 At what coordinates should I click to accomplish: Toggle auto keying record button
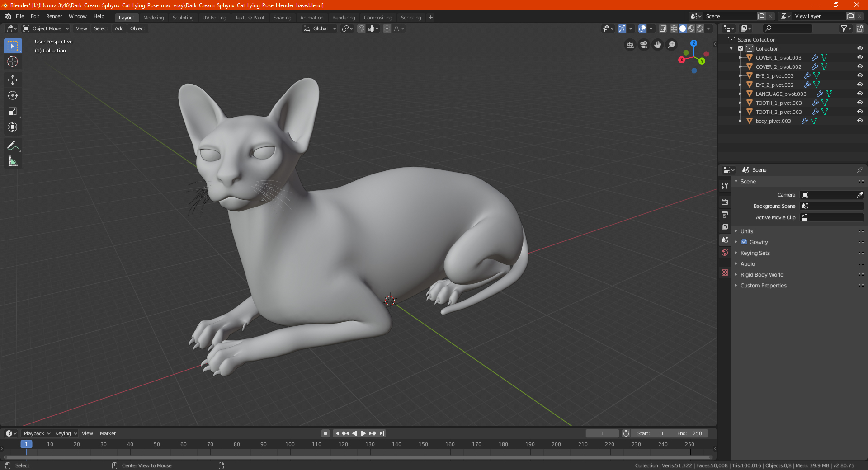[325, 433]
